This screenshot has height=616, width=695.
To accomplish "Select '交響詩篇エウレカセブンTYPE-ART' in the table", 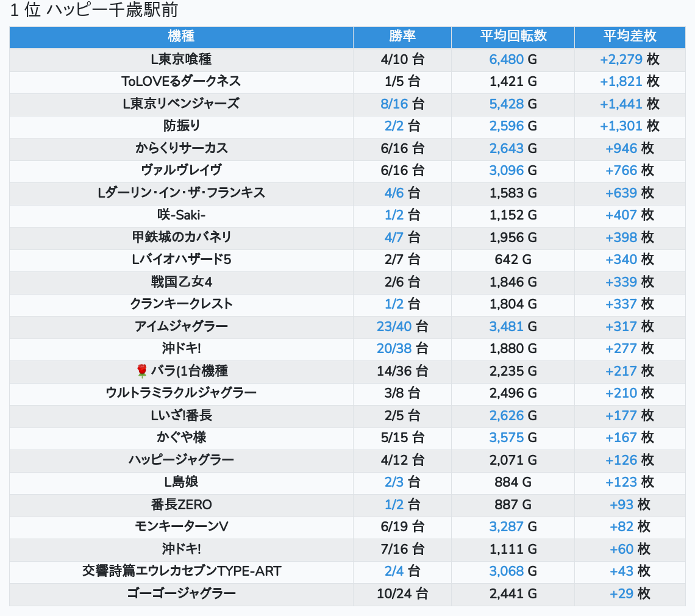I will click(x=181, y=571).
